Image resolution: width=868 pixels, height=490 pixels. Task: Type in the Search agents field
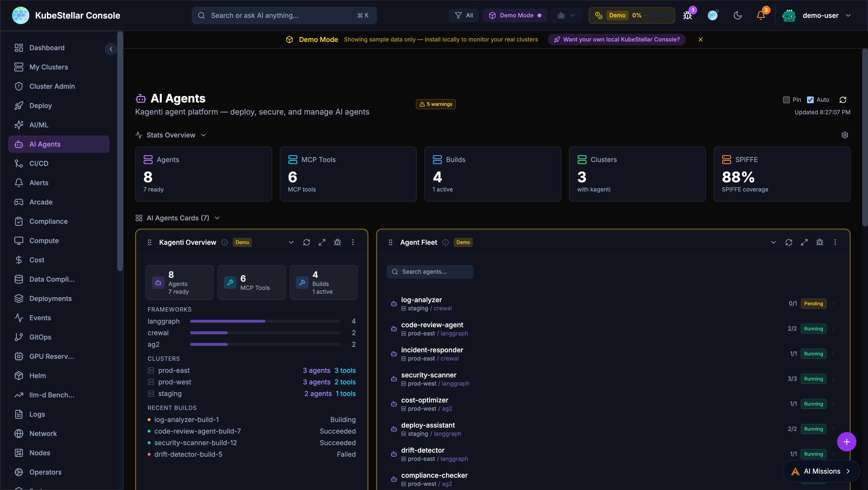(x=430, y=272)
